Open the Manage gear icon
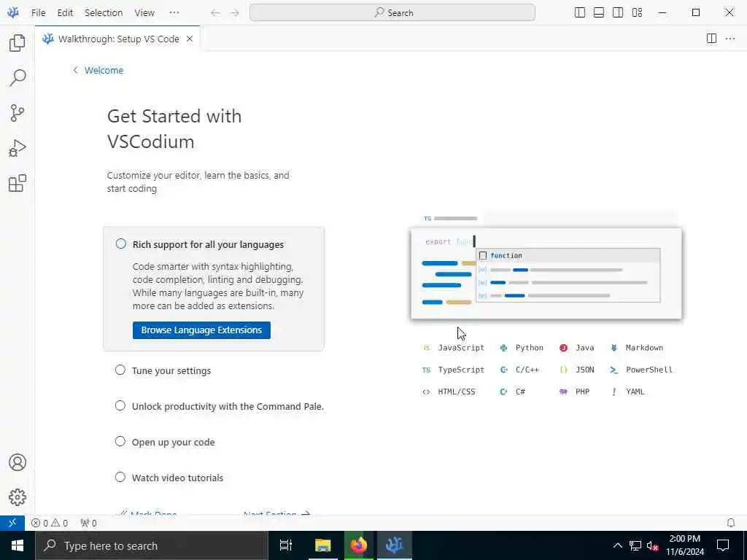747x560 pixels. tap(18, 497)
